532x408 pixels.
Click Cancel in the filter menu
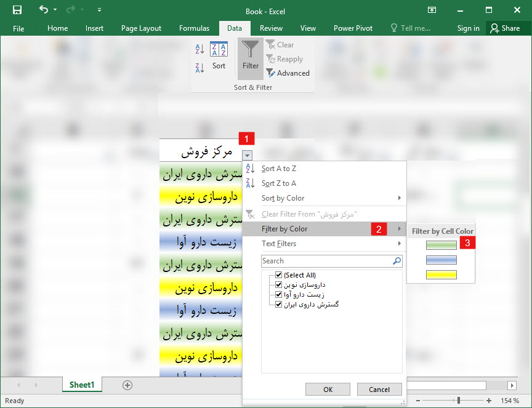click(379, 390)
